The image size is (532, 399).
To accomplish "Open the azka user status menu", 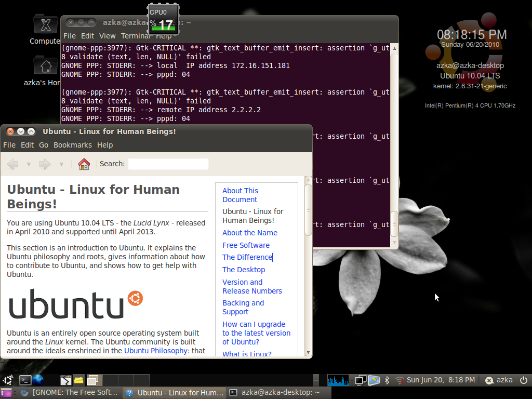I will tap(498, 380).
